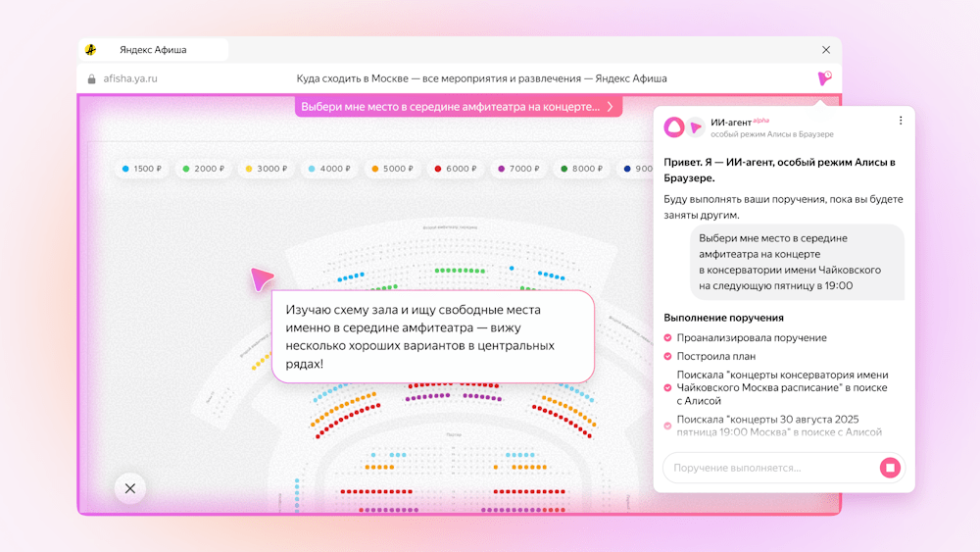980x552 pixels.
Task: Click the agent speech bubble about seat map
Action: click(x=432, y=336)
